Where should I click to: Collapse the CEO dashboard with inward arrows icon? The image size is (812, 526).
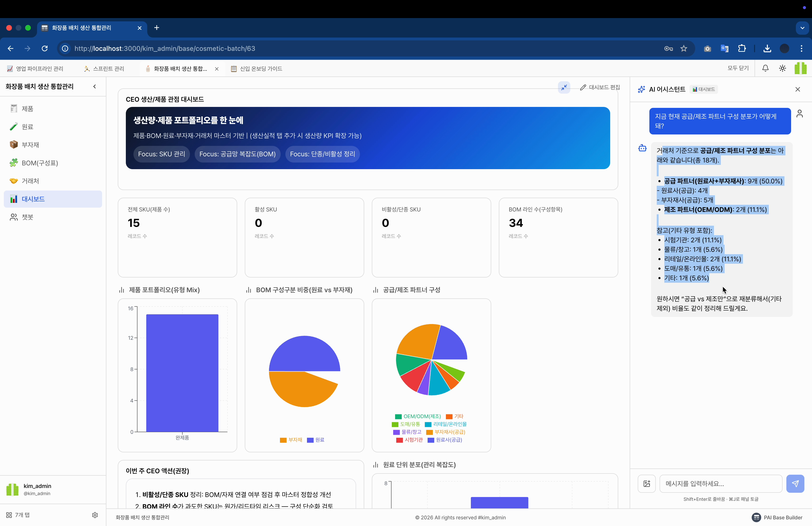click(x=564, y=87)
